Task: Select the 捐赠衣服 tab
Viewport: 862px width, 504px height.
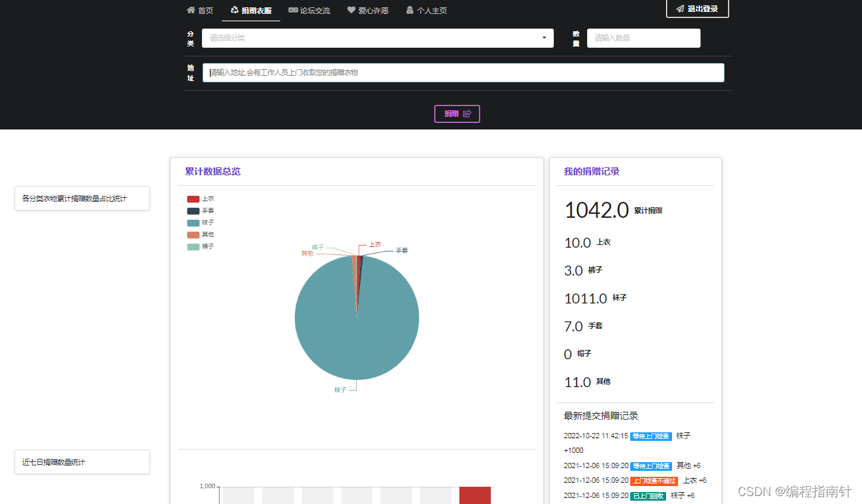Action: point(251,11)
